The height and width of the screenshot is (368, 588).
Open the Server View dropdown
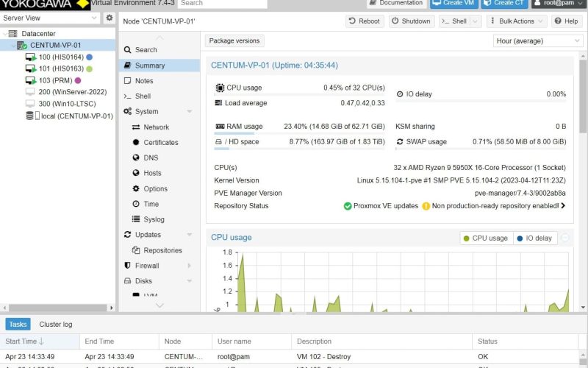click(94, 18)
